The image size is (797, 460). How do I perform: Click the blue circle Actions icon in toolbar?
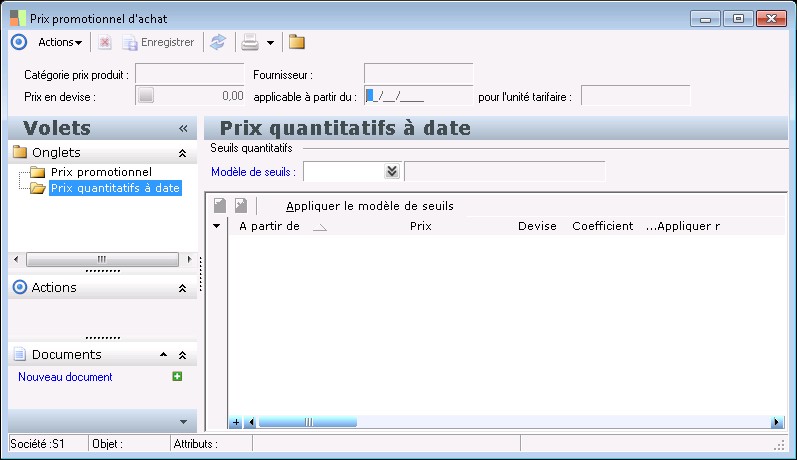[19, 42]
